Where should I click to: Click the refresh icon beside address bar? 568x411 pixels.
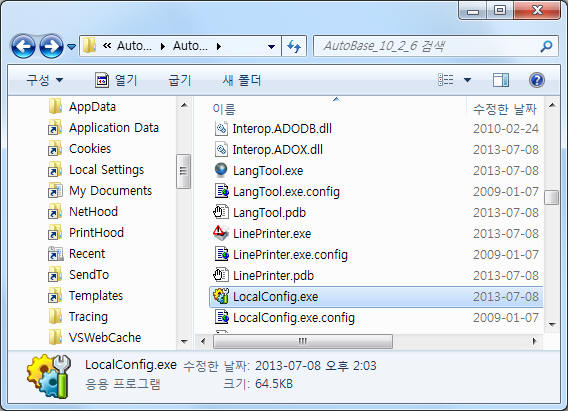[x=294, y=46]
